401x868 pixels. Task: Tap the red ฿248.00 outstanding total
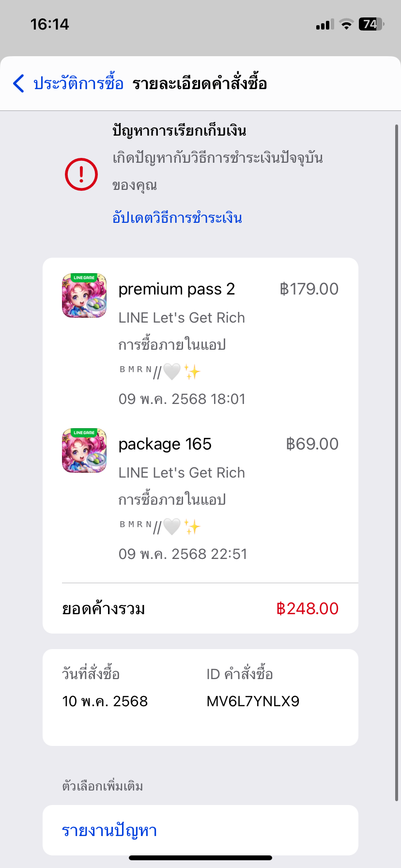pyautogui.click(x=308, y=609)
